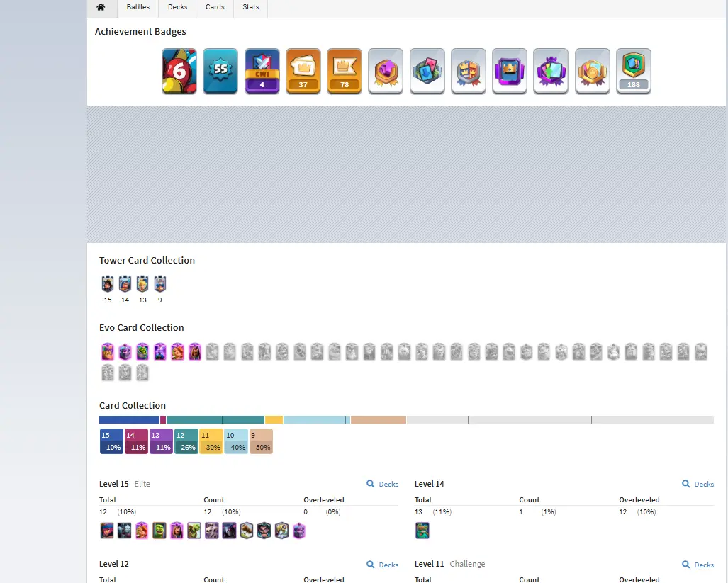
Task: Select the tower card at level 14
Action: coord(125,284)
